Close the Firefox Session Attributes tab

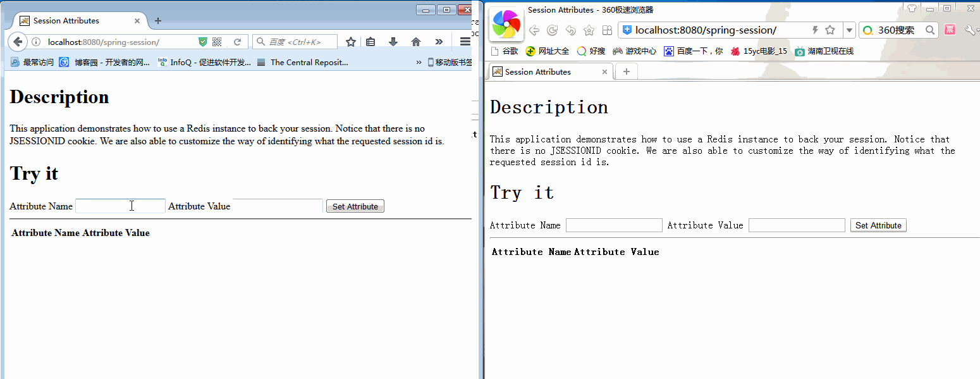137,21
